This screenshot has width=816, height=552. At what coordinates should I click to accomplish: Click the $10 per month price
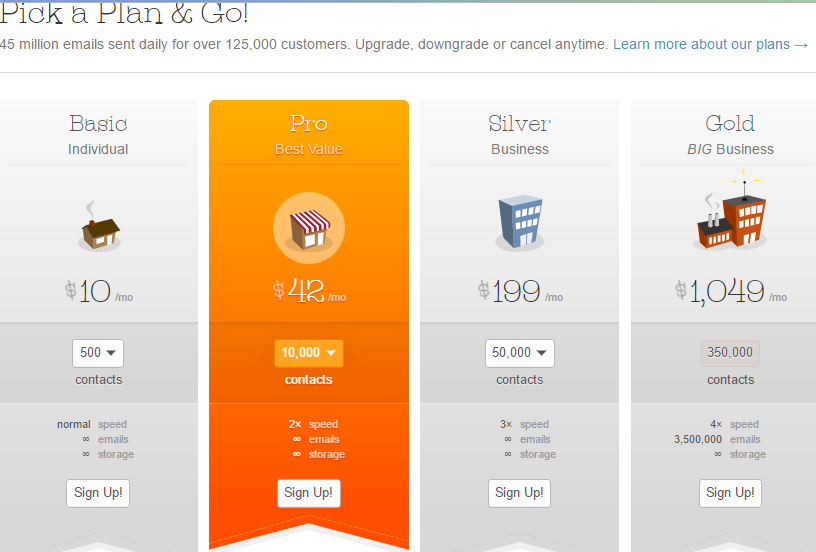coord(98,292)
